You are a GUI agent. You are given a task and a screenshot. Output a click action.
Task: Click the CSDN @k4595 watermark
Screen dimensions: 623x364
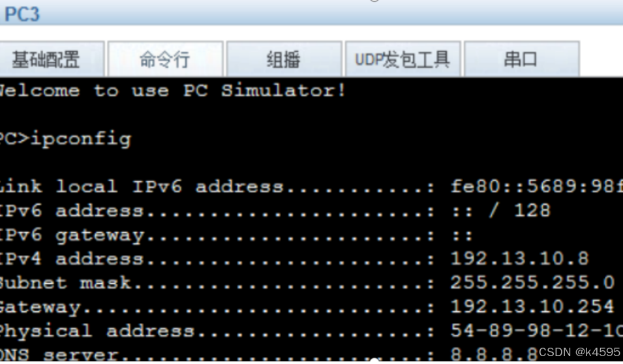coord(579,352)
